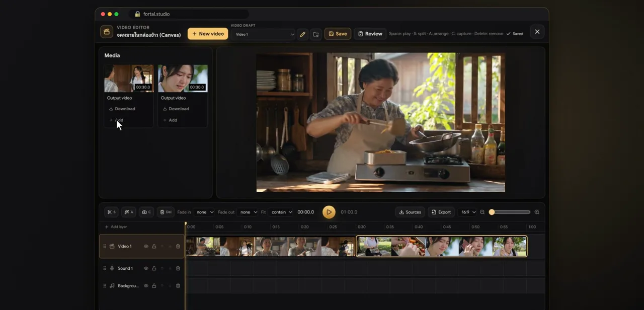Zoom out the timeline with the minus magnifier
The image size is (644, 310).
482,212
